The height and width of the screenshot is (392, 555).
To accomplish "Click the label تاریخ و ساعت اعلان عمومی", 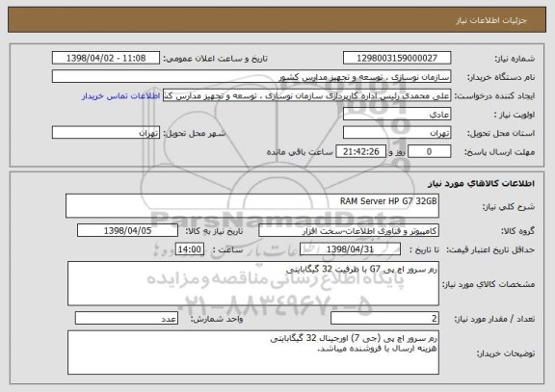I will (215, 59).
